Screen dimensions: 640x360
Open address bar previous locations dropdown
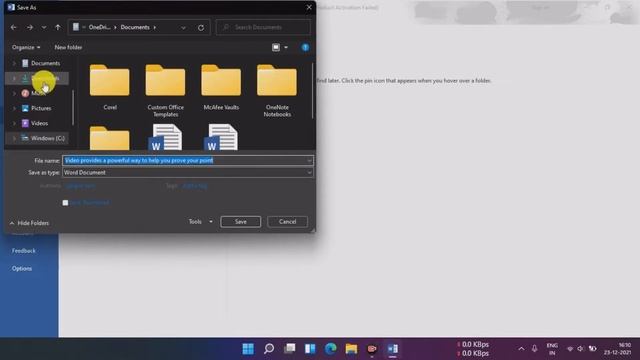click(183, 27)
